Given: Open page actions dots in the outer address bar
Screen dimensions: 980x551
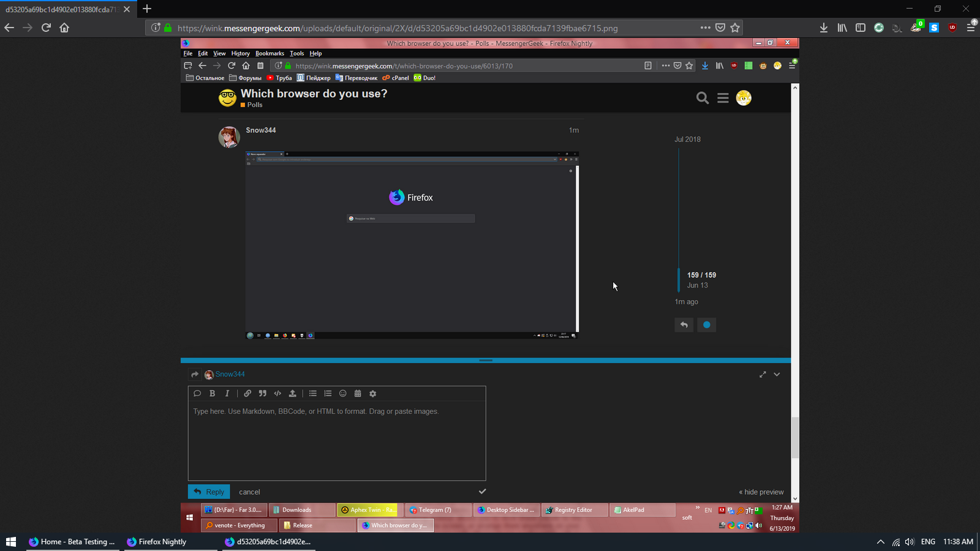Looking at the screenshot, I should pos(706,28).
